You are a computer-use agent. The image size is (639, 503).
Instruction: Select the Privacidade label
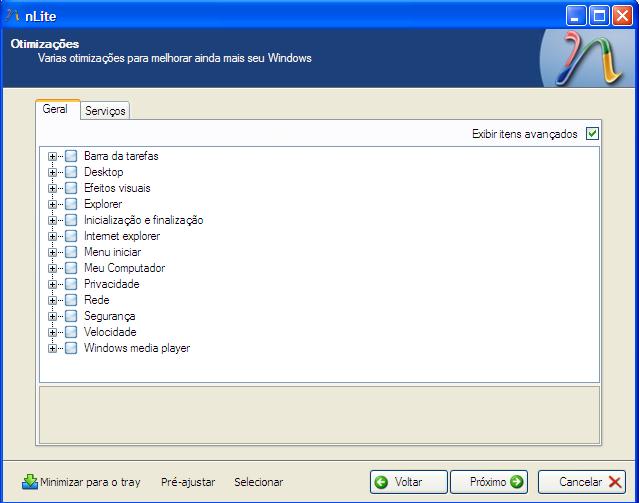[112, 284]
